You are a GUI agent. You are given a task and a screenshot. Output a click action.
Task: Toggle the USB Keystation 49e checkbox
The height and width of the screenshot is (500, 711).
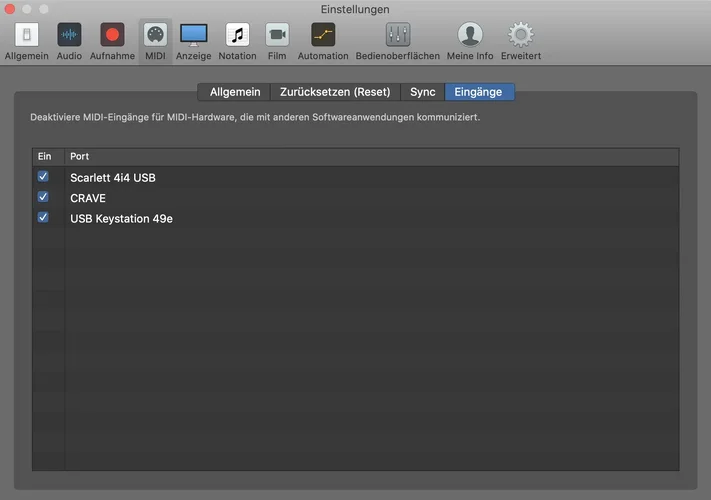tap(43, 217)
